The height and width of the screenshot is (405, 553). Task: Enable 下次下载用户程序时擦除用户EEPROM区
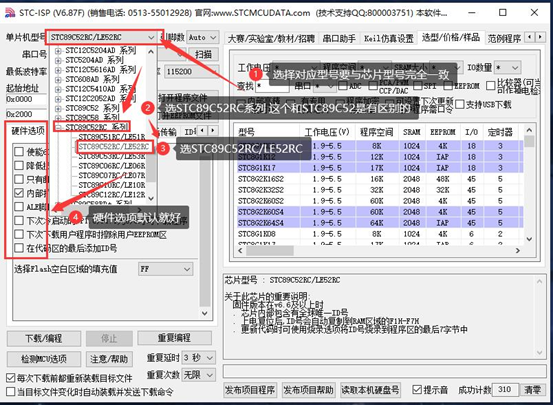click(x=19, y=234)
